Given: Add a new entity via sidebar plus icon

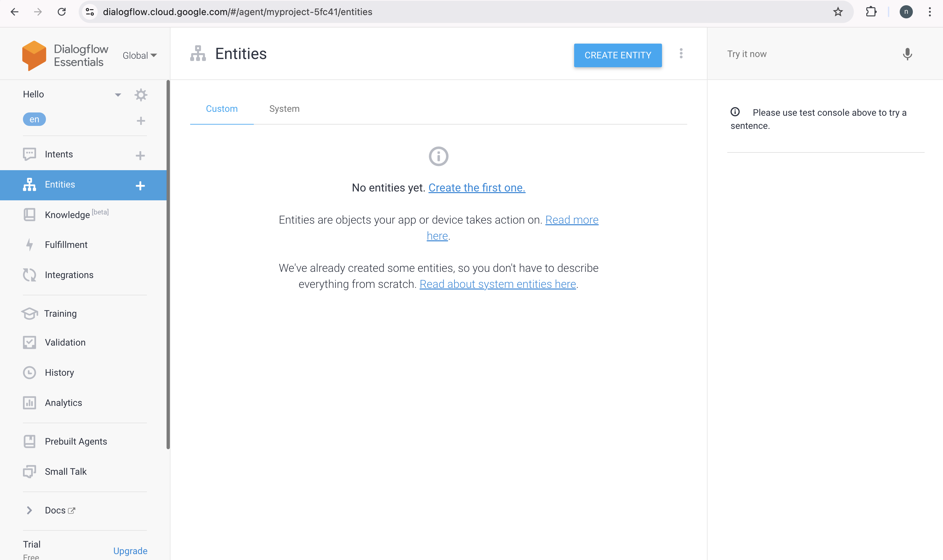Looking at the screenshot, I should (x=140, y=186).
